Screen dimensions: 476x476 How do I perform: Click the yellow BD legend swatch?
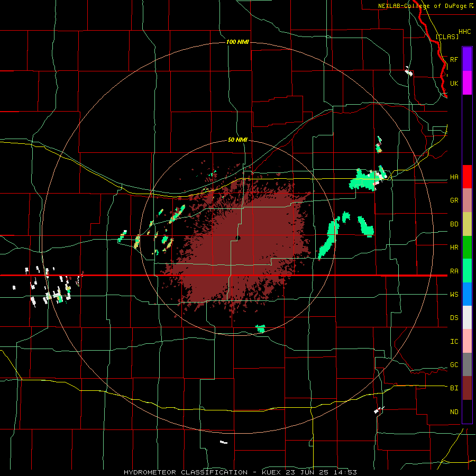(x=467, y=224)
